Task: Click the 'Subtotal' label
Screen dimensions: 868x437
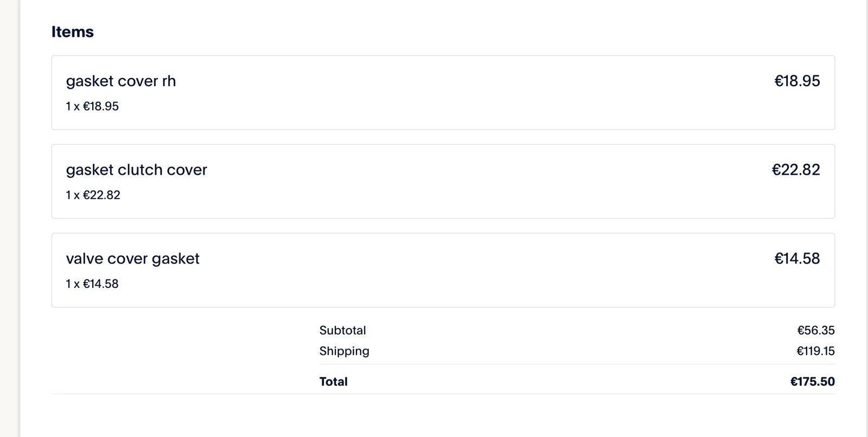Action: [x=342, y=331]
